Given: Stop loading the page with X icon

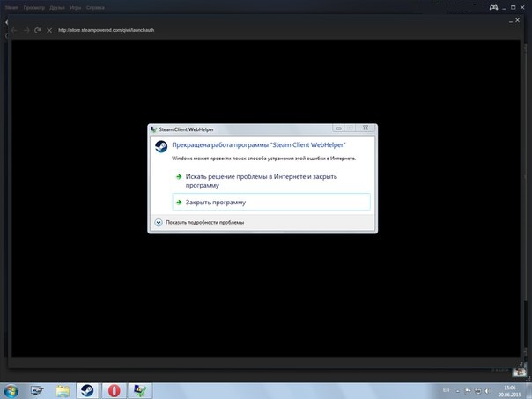Looking at the screenshot, I should pyautogui.click(x=48, y=31).
